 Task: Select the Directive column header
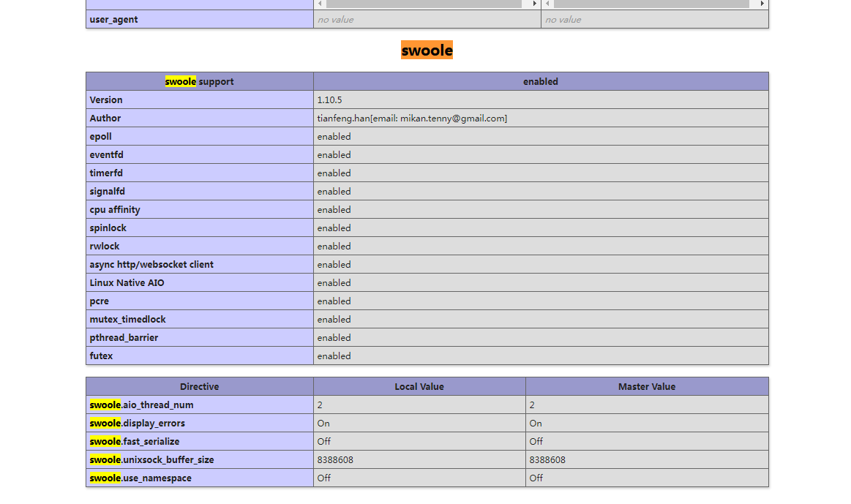coord(199,386)
